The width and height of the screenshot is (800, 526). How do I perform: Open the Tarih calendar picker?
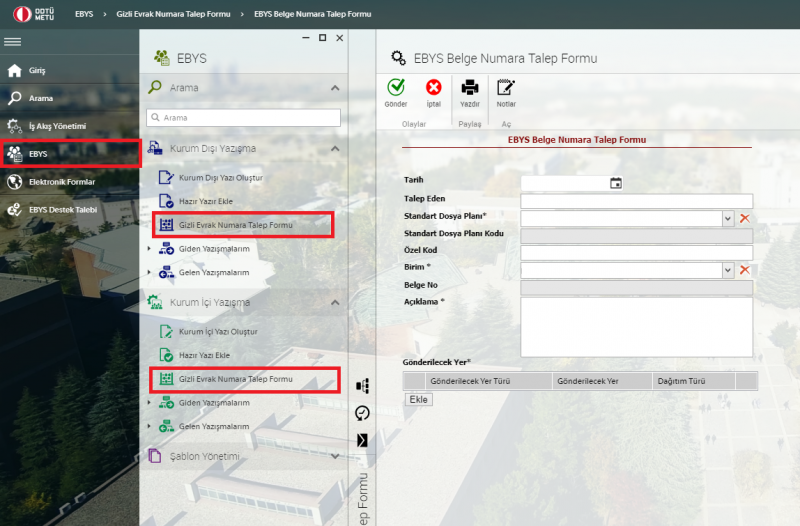point(616,183)
